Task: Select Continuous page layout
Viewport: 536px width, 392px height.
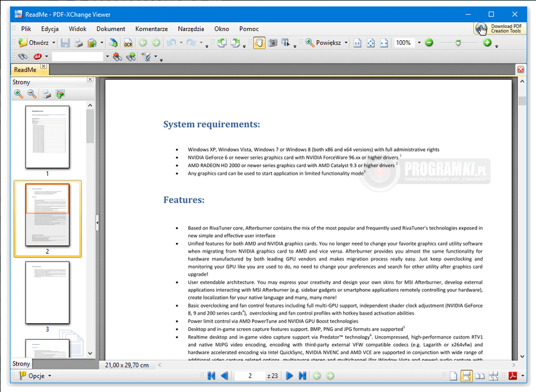Action: click(467, 376)
